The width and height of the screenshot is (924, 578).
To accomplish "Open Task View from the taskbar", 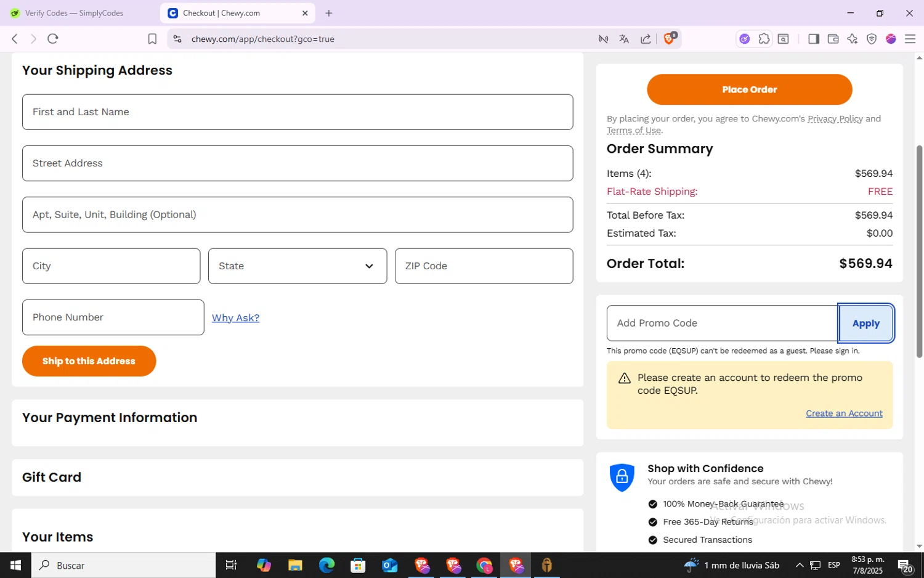I will 231,565.
